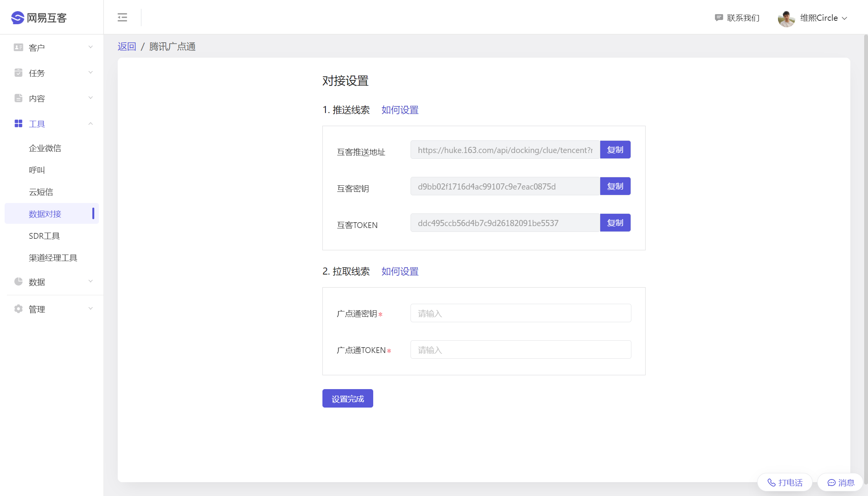Click the 联系我们 chat icon
Image resolution: width=868 pixels, height=496 pixels.
[718, 18]
